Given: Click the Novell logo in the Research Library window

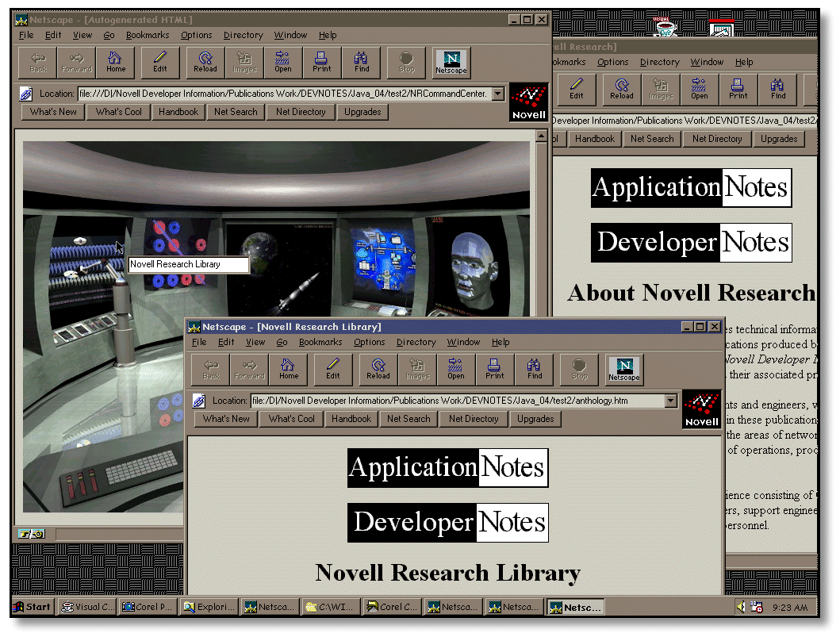Looking at the screenshot, I should coord(702,409).
